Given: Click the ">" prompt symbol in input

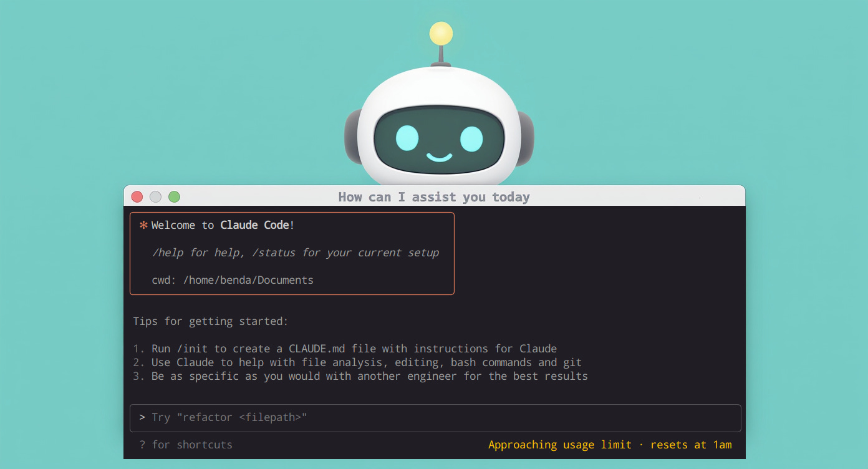Looking at the screenshot, I should tap(142, 417).
